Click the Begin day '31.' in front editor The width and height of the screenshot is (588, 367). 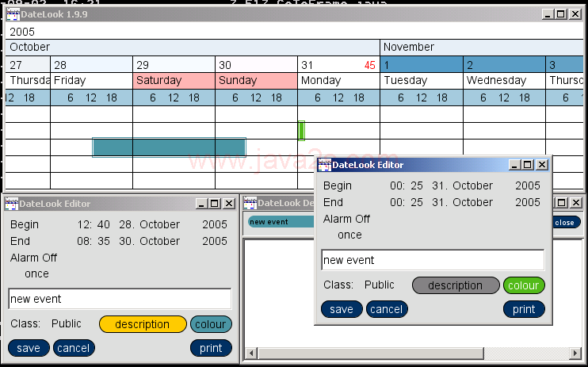(x=440, y=185)
